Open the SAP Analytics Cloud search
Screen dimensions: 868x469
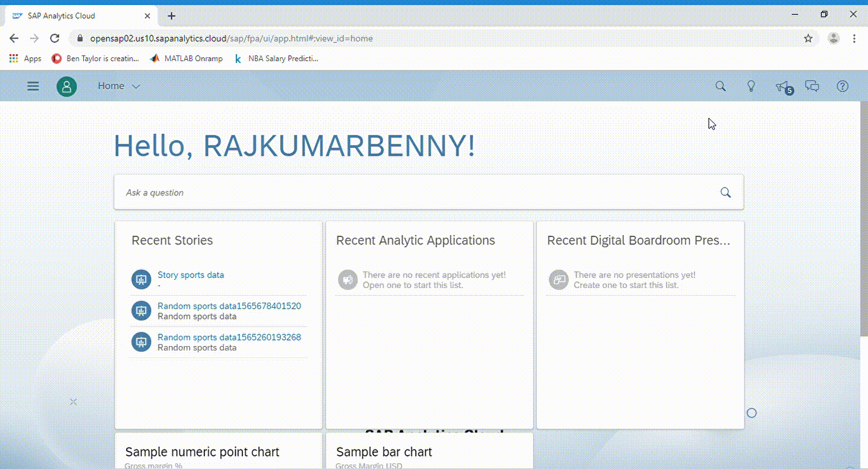click(x=720, y=86)
